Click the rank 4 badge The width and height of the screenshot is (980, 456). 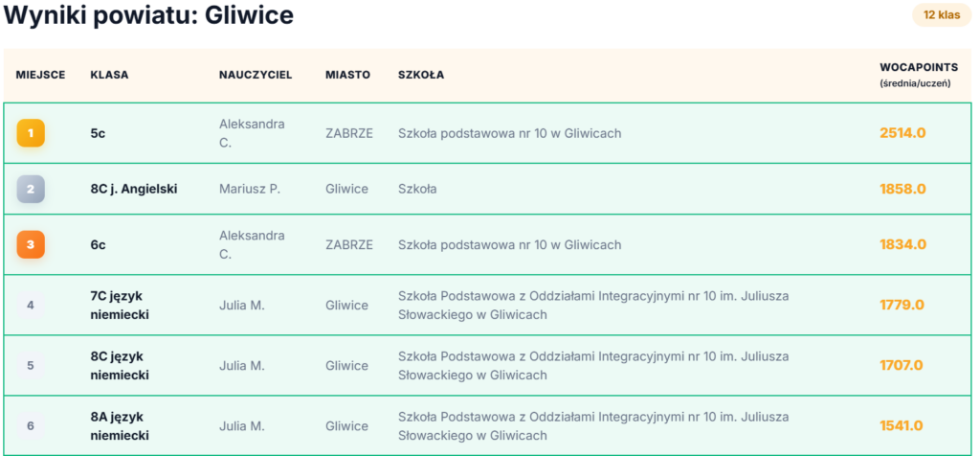pos(31,305)
